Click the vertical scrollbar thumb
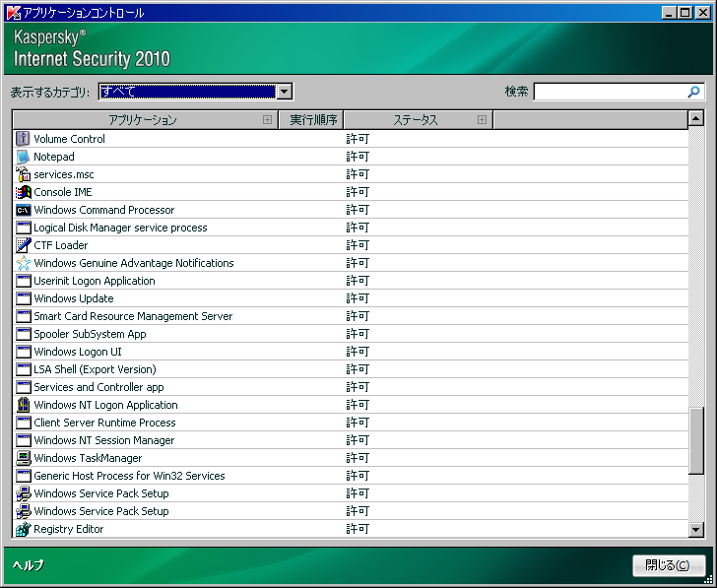Viewport: 717px width, 588px height. (x=696, y=441)
